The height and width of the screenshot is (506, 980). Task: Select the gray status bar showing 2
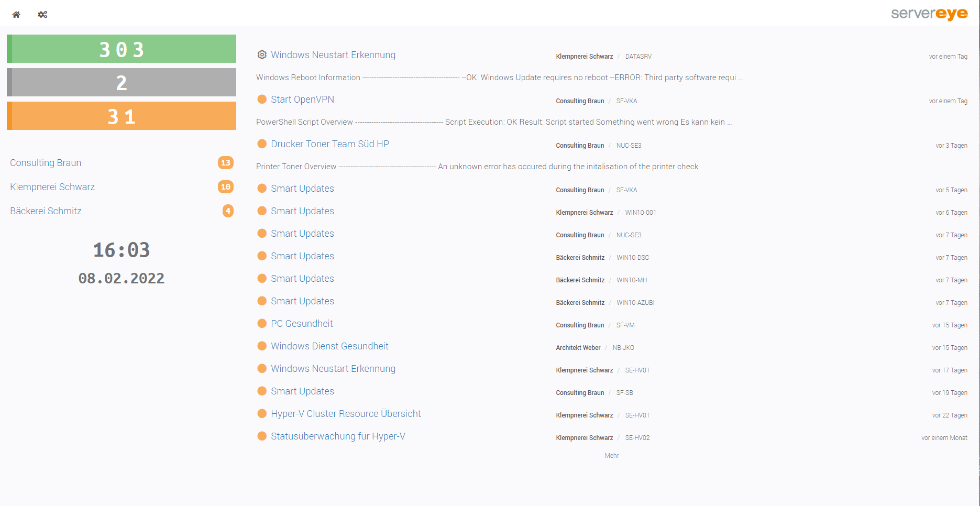click(x=122, y=83)
